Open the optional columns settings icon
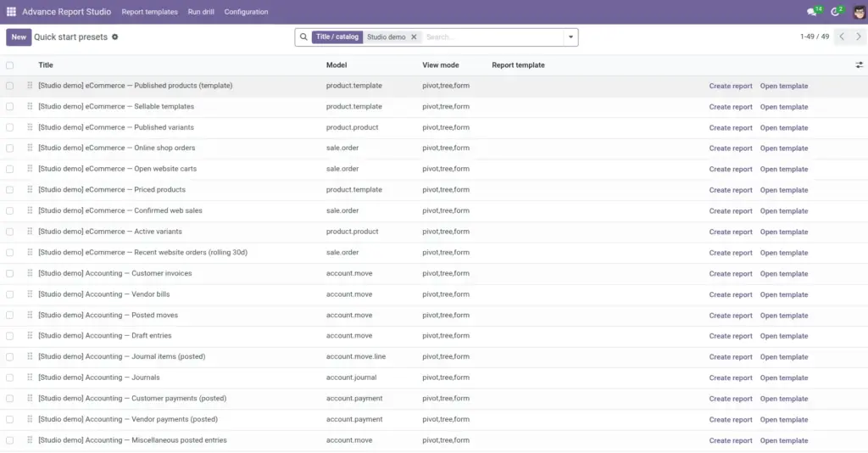This screenshot has height=453, width=868. (860, 65)
